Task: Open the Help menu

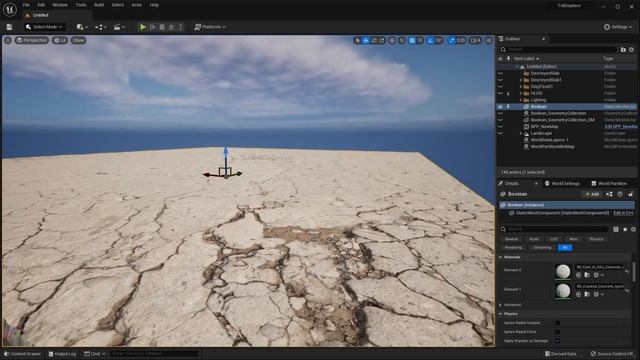Action: [x=154, y=5]
